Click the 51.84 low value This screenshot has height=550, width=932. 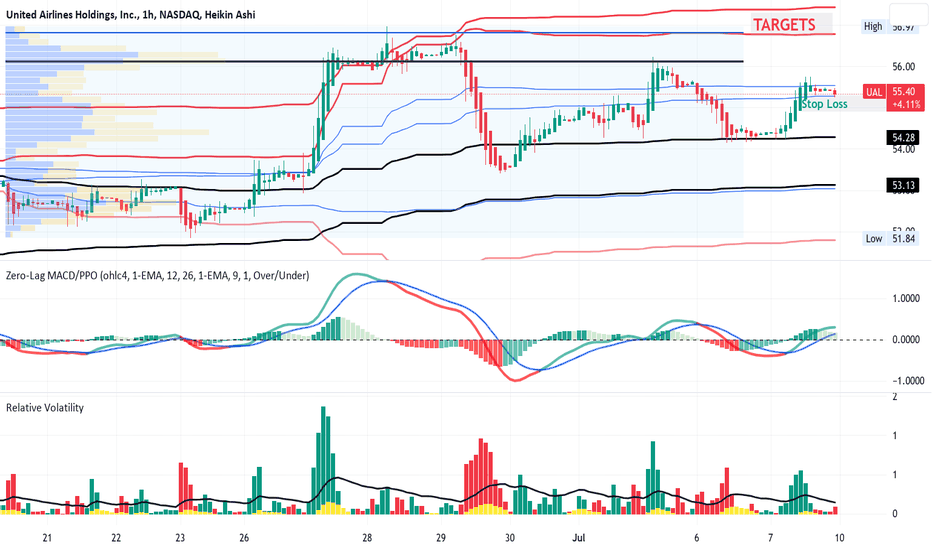903,238
